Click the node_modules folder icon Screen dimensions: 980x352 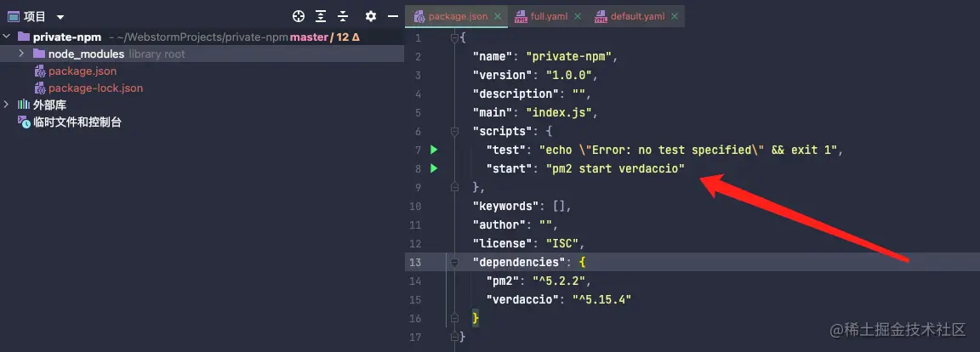39,54
